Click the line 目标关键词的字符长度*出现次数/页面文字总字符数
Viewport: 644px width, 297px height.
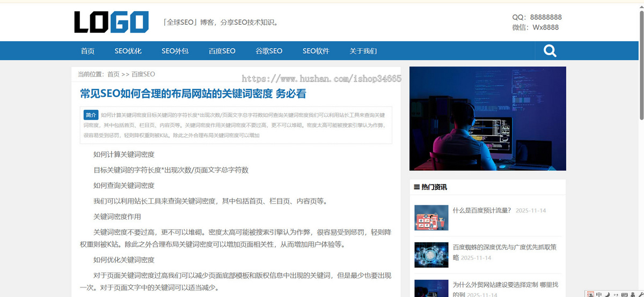pos(171,170)
